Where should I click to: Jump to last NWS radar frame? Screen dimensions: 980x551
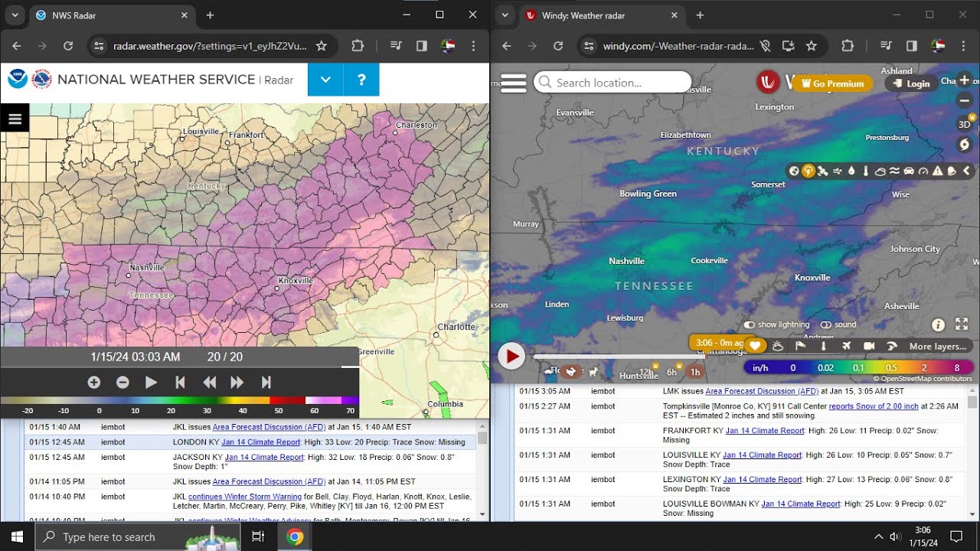pyautogui.click(x=266, y=382)
